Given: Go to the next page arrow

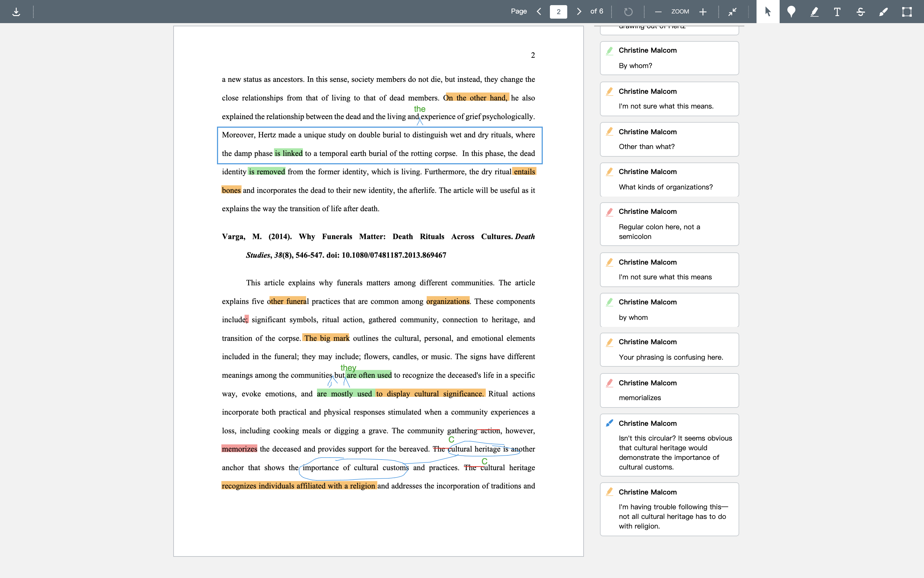Looking at the screenshot, I should [579, 12].
